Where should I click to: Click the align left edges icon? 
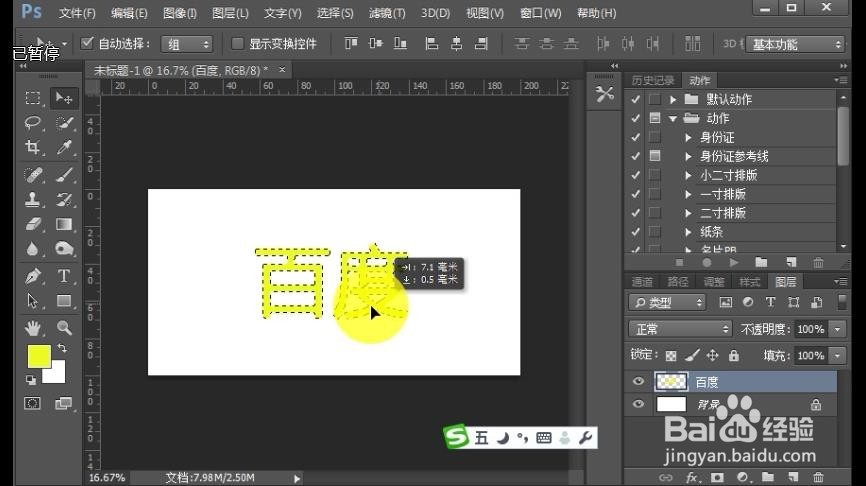432,43
